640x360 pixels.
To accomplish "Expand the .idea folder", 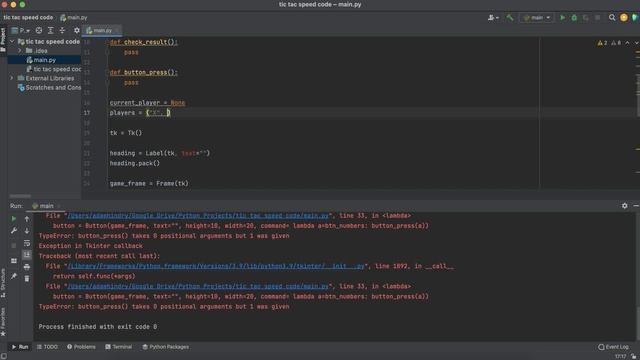I will pyautogui.click(x=20, y=51).
